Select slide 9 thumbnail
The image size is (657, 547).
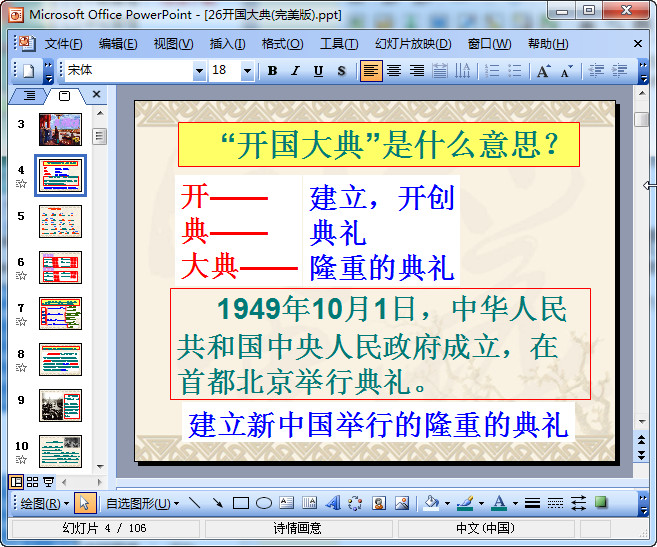[x=60, y=405]
